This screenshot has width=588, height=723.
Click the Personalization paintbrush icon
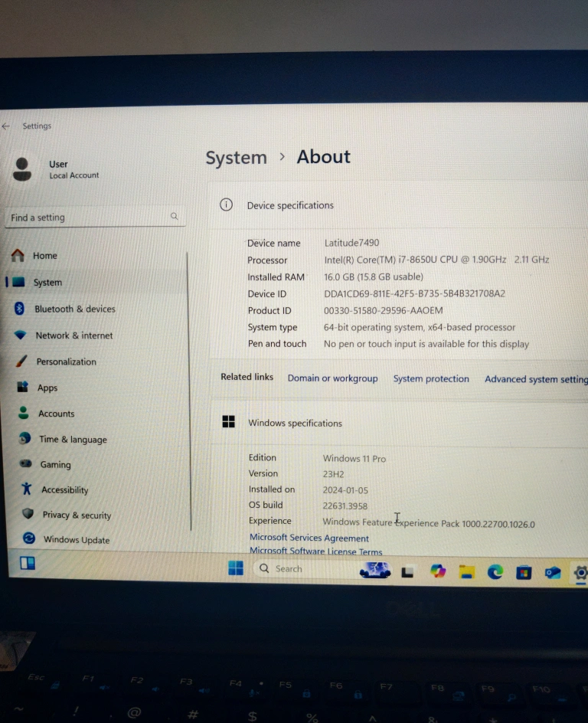click(x=21, y=361)
